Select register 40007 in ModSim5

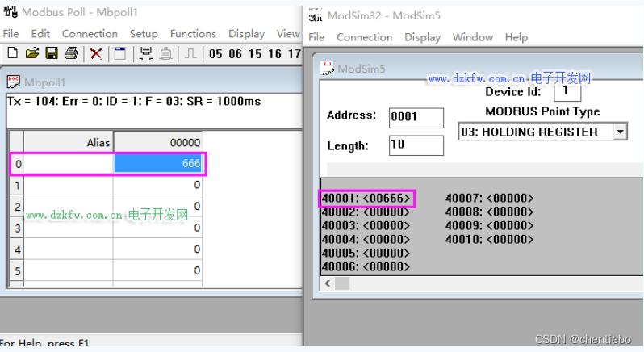coord(489,199)
